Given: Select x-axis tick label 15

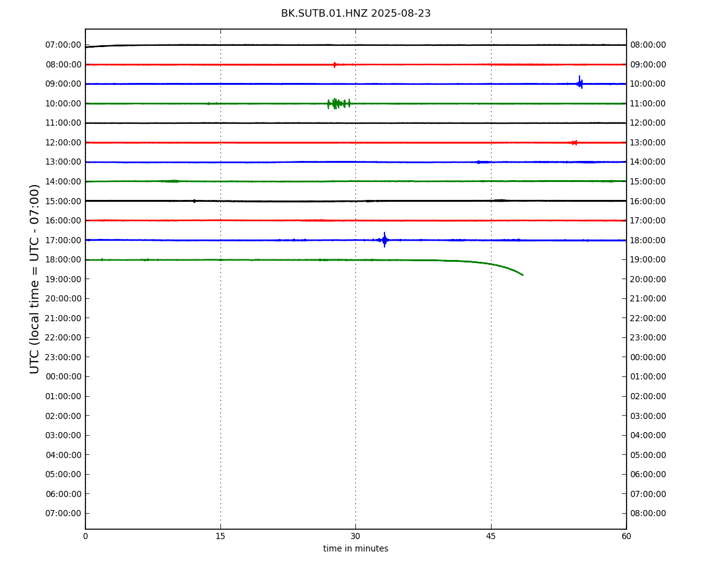Looking at the screenshot, I should pyautogui.click(x=220, y=536).
